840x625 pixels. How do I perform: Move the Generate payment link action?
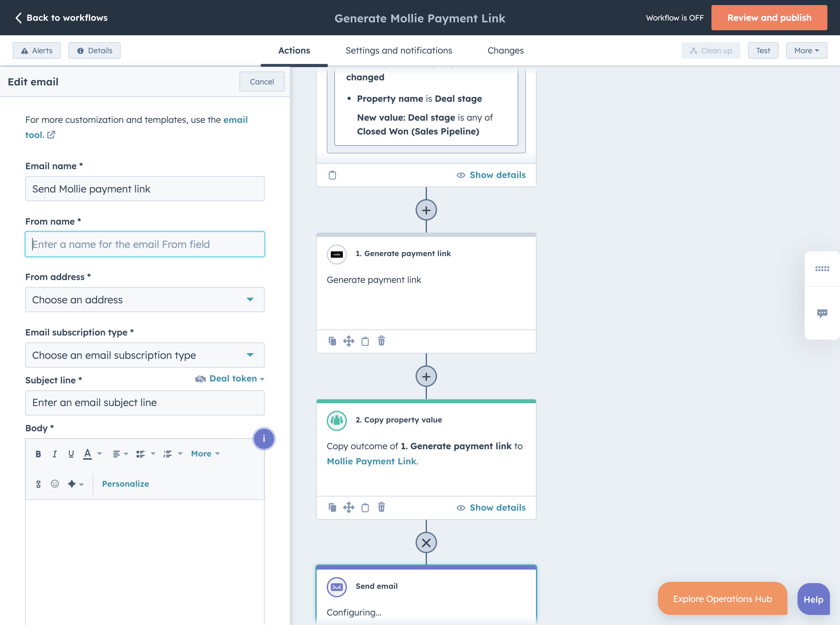coord(348,341)
